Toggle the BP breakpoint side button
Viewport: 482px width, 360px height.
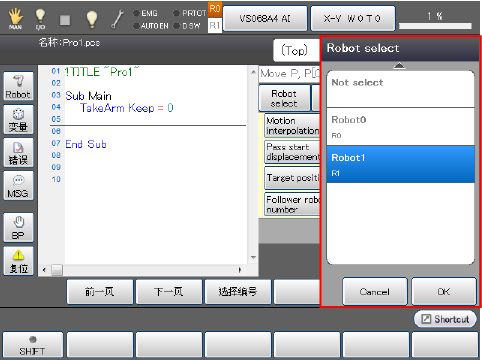[18, 228]
